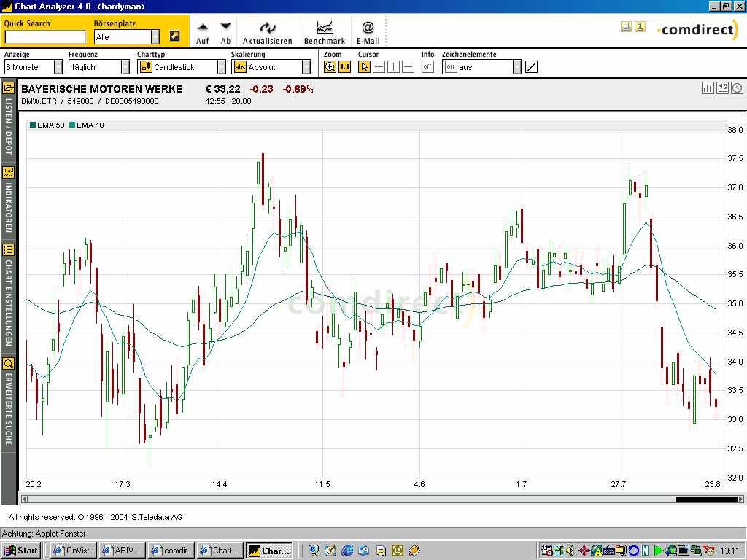The width and height of the screenshot is (747, 560).
Task: Click into the Quick Search input field
Action: coord(45,37)
